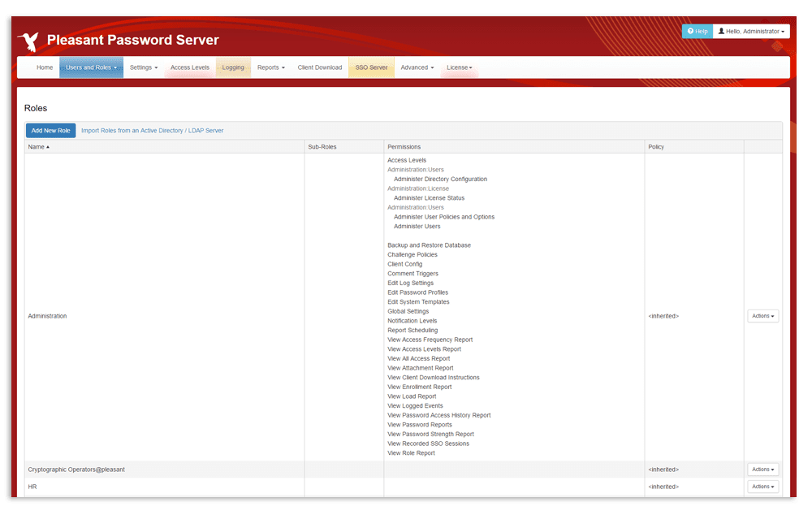Expand the Users and Roles menu

(91, 67)
